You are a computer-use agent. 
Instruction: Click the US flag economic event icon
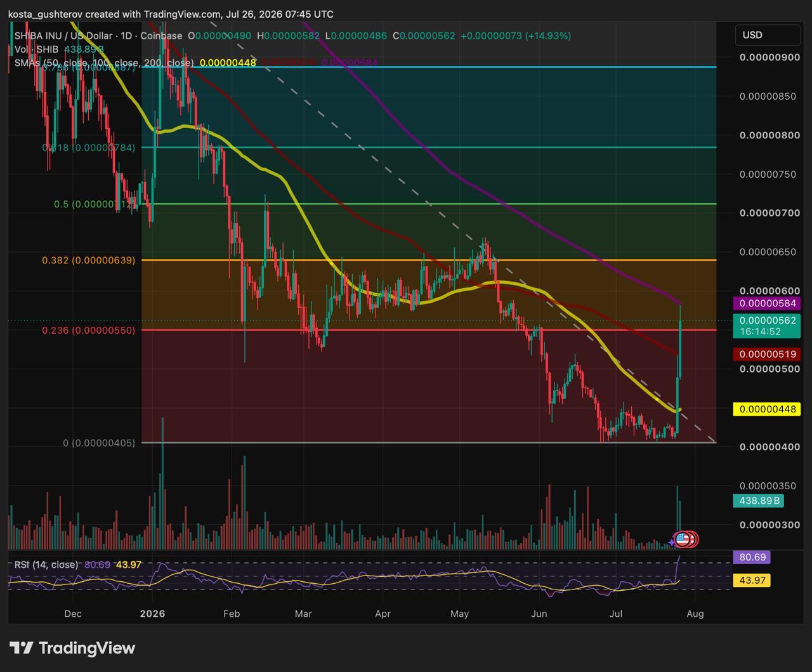point(682,539)
